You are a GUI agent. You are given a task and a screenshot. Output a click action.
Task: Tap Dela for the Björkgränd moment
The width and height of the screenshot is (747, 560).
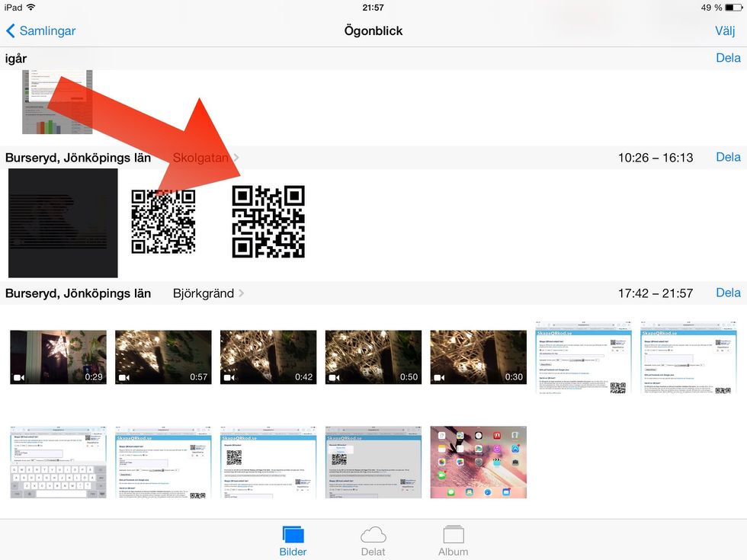point(729,293)
